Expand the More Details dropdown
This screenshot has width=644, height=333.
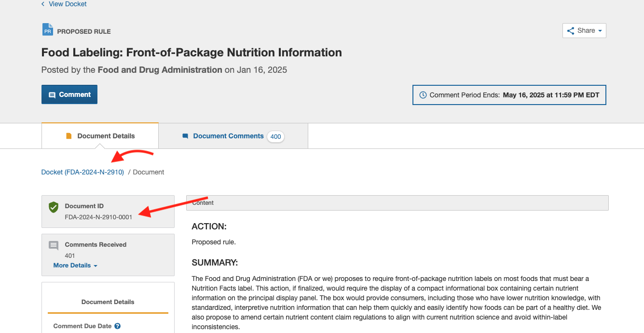coord(75,266)
